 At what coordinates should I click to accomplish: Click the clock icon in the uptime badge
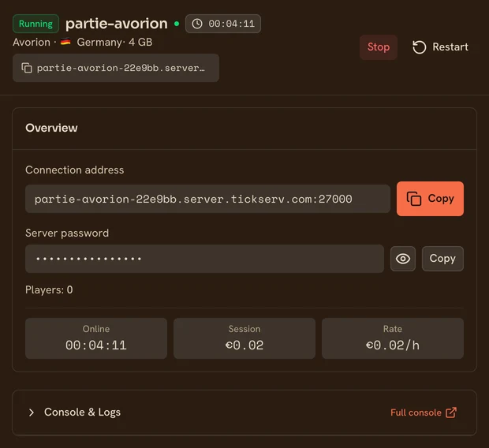pyautogui.click(x=197, y=24)
